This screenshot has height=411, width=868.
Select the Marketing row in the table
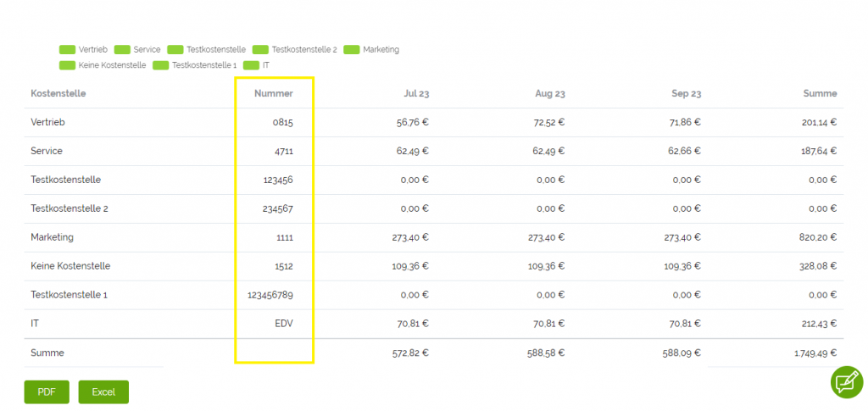pyautogui.click(x=53, y=237)
